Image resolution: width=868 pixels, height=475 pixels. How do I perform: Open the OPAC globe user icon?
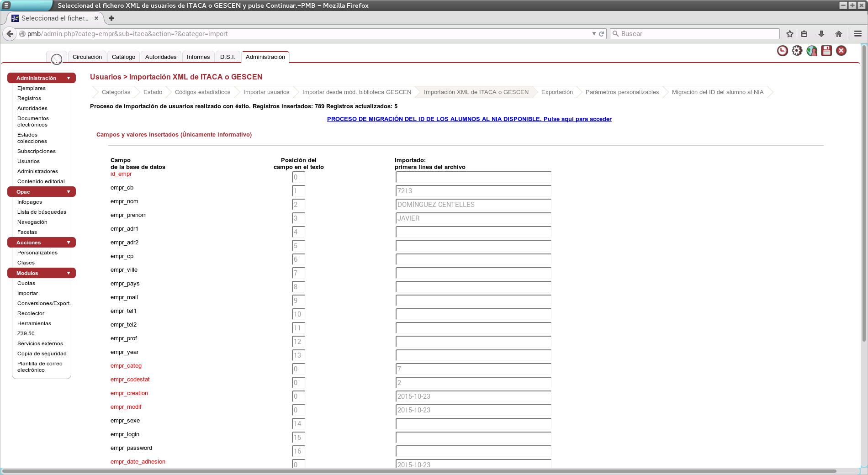(812, 51)
